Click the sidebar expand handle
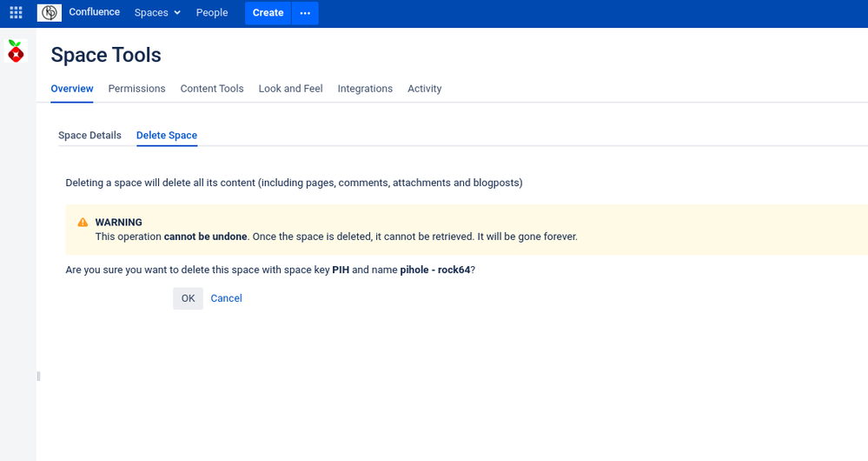868x461 pixels. point(38,377)
